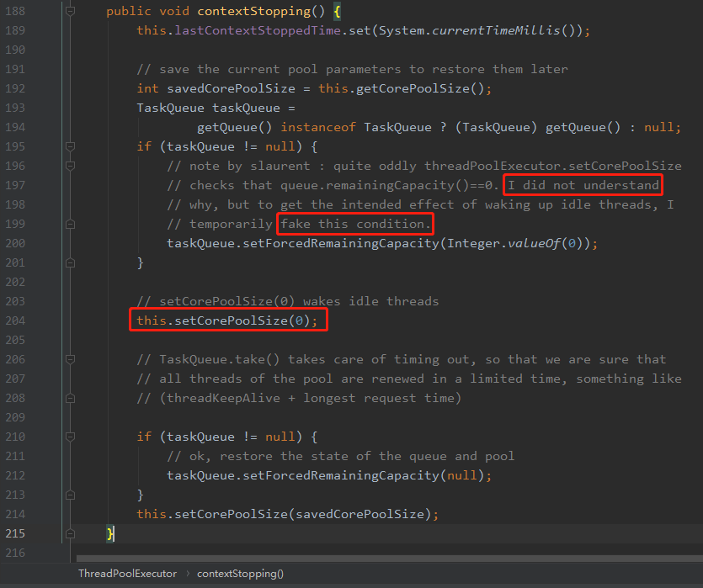This screenshot has height=588, width=703.
Task: Click fold end marker at line 215
Action: pyautogui.click(x=71, y=534)
